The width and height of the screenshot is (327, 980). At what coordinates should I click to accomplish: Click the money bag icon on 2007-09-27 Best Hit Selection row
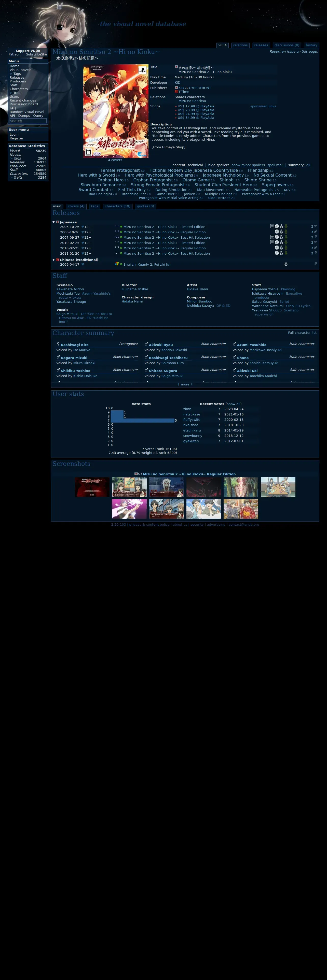tap(281, 237)
